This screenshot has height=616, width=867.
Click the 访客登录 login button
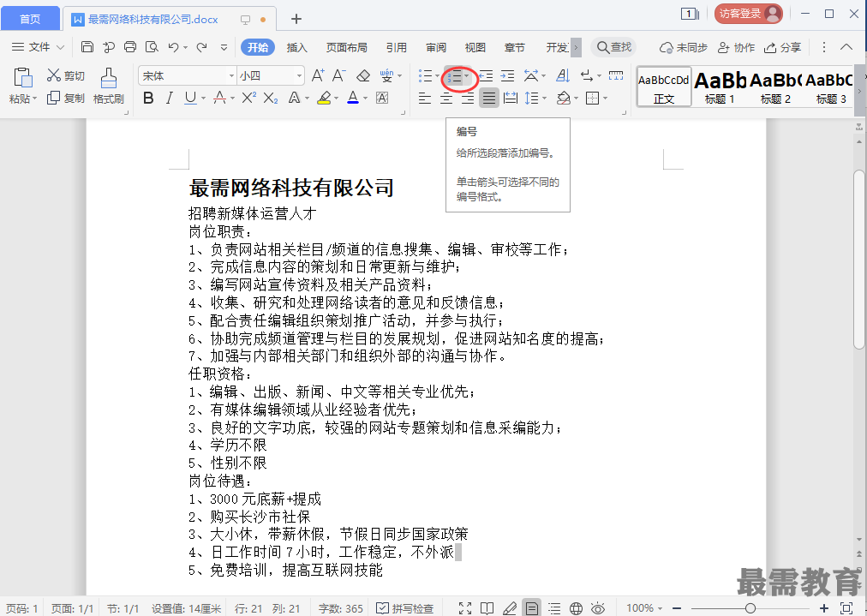click(749, 14)
